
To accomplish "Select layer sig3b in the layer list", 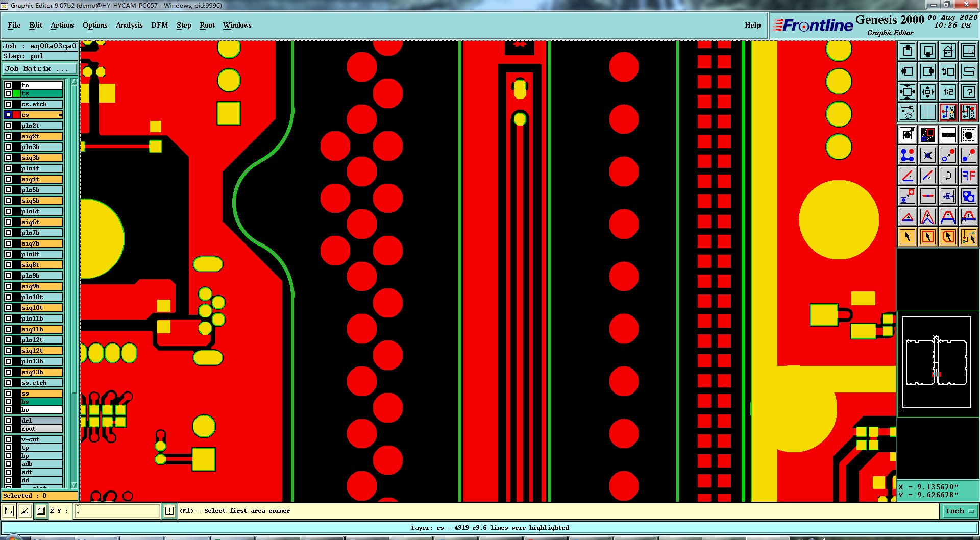I will click(42, 158).
